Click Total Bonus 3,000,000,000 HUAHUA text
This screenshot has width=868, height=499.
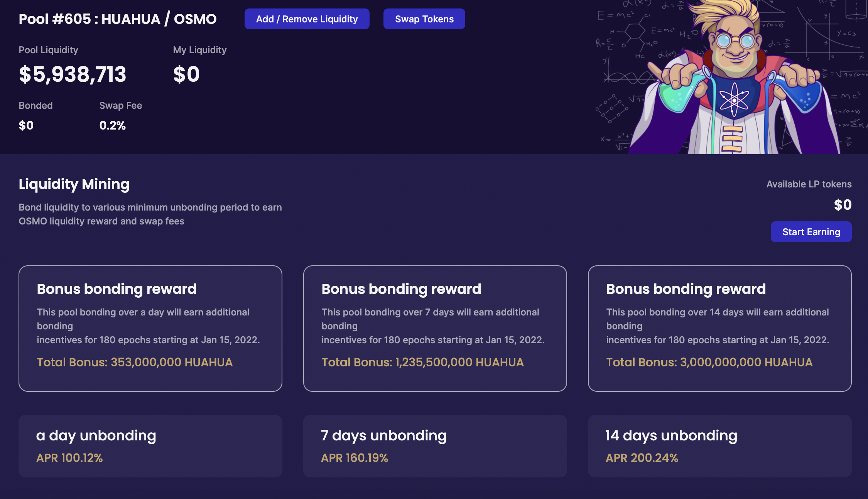pyautogui.click(x=709, y=362)
